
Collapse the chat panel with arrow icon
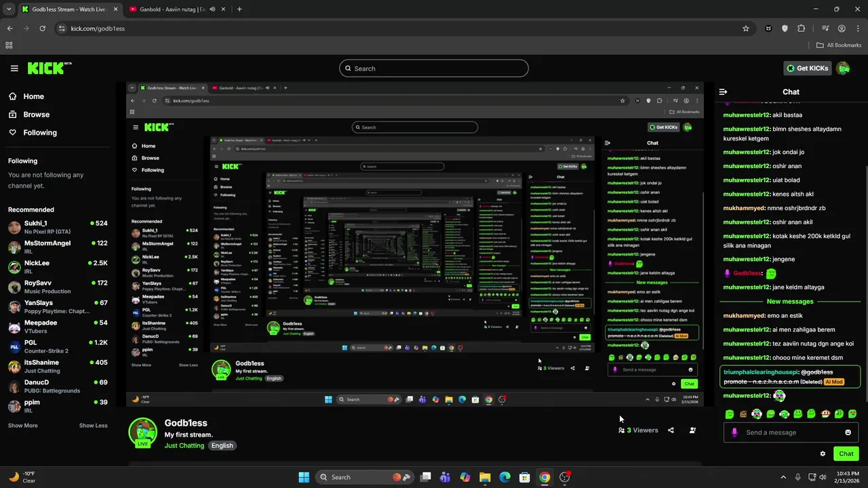pos(723,91)
